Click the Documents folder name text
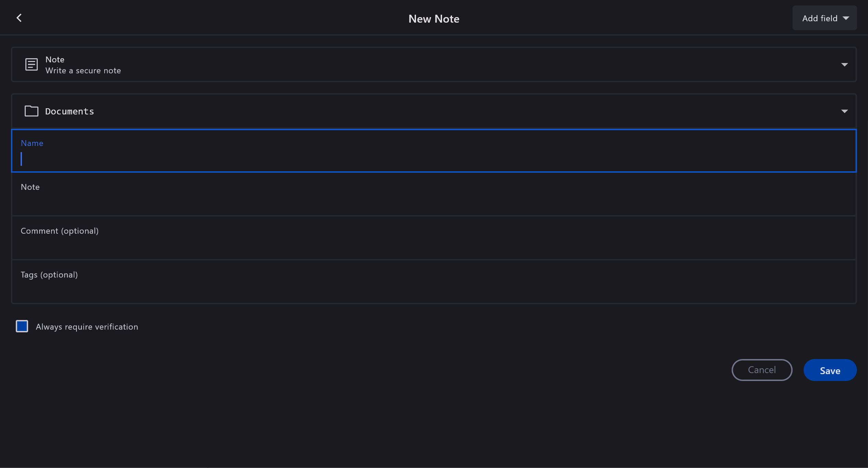This screenshot has height=468, width=868. (x=70, y=111)
